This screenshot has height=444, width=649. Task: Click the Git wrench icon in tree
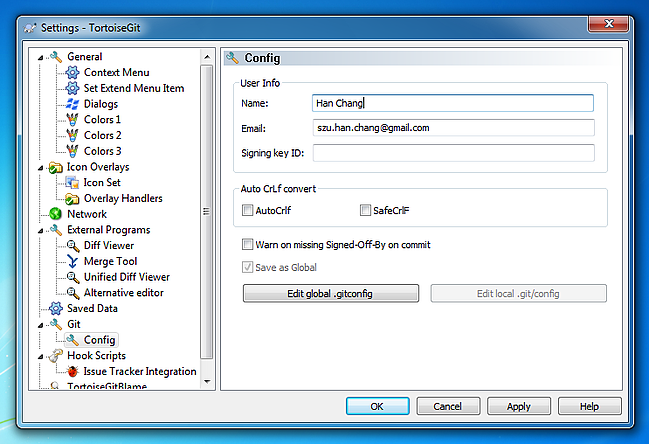56,324
